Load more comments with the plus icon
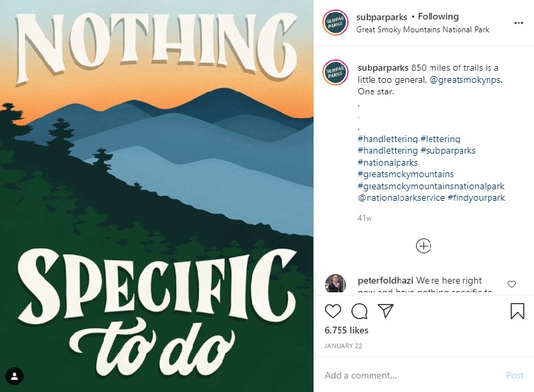Viewport: 534px width, 392px height. 423,246
